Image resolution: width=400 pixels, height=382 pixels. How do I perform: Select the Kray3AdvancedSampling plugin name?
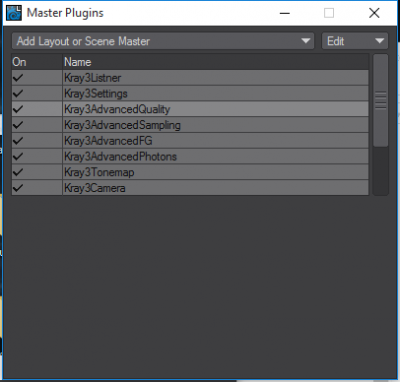coord(122,125)
